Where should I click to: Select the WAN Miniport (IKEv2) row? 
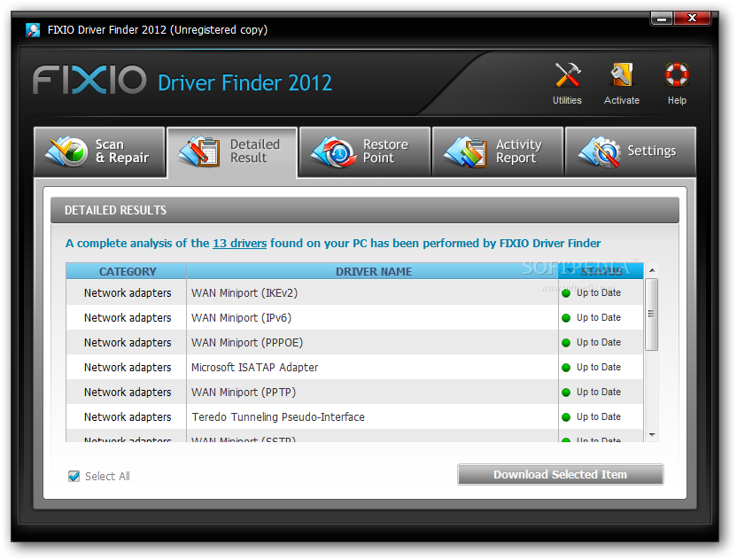click(x=355, y=292)
